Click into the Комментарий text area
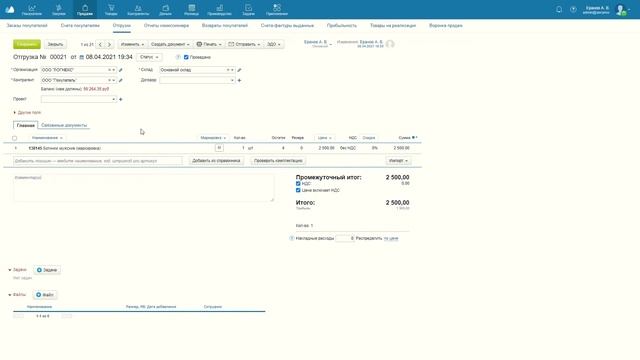This screenshot has height=360, width=640. tap(144, 188)
